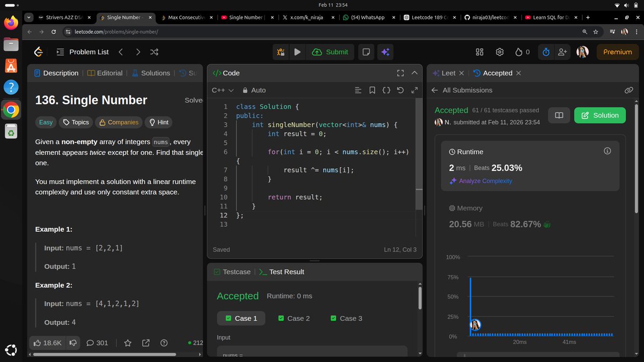
Task: Go to previous problem arrow
Action: [x=121, y=52]
